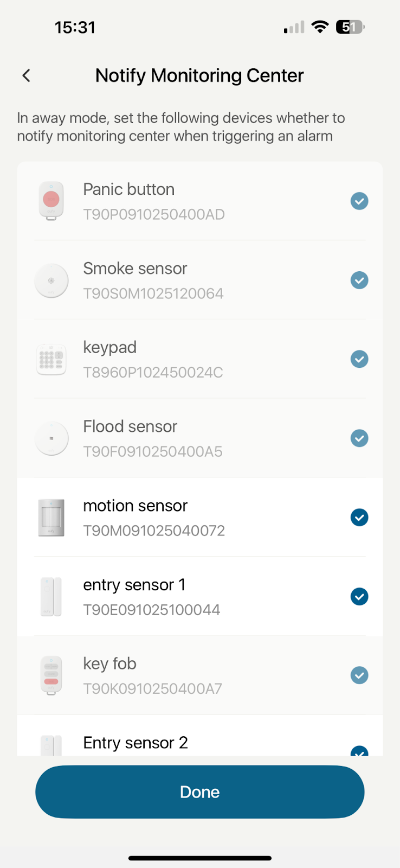Select the Entry sensor 2 row label
Viewport: 400px width, 868px height.
click(136, 743)
